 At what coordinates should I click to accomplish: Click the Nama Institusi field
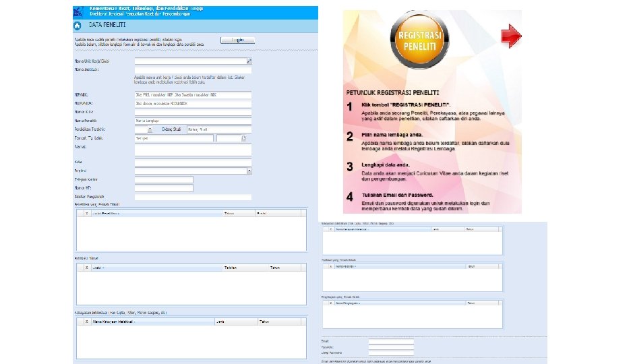coord(193,69)
